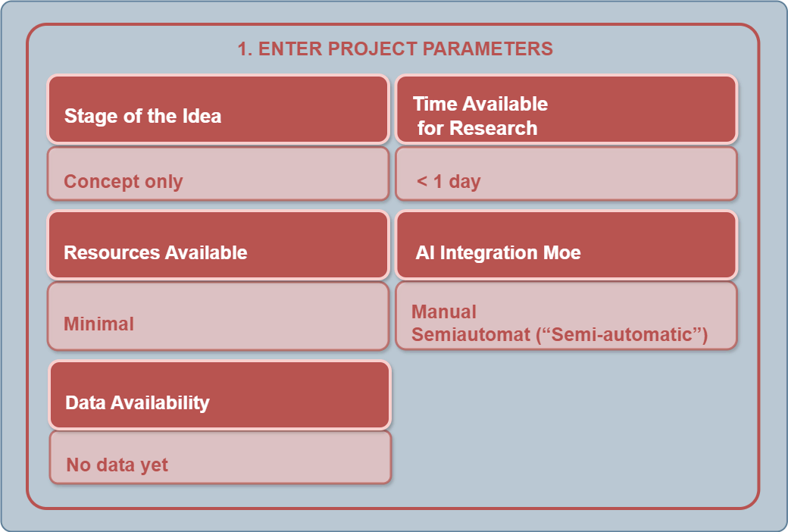Click the word 'Idea' in Stage header
Screen dimensions: 788x532
[x=202, y=116]
